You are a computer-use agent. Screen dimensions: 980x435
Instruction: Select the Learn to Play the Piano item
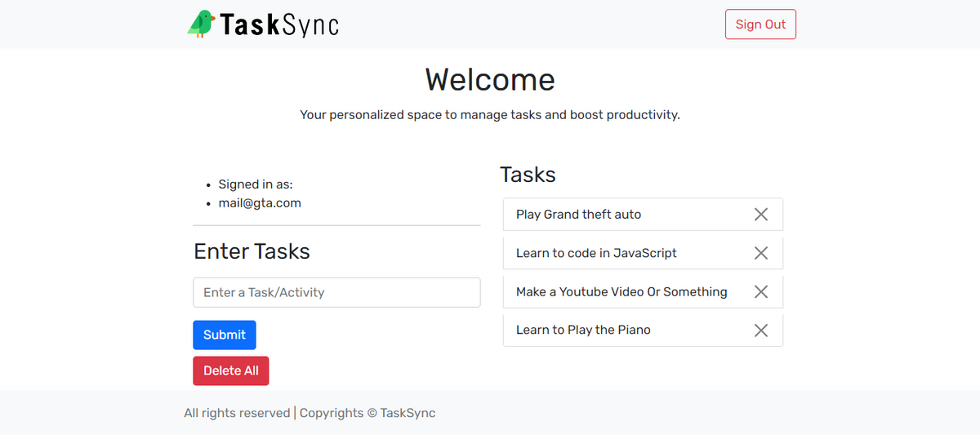(x=643, y=330)
